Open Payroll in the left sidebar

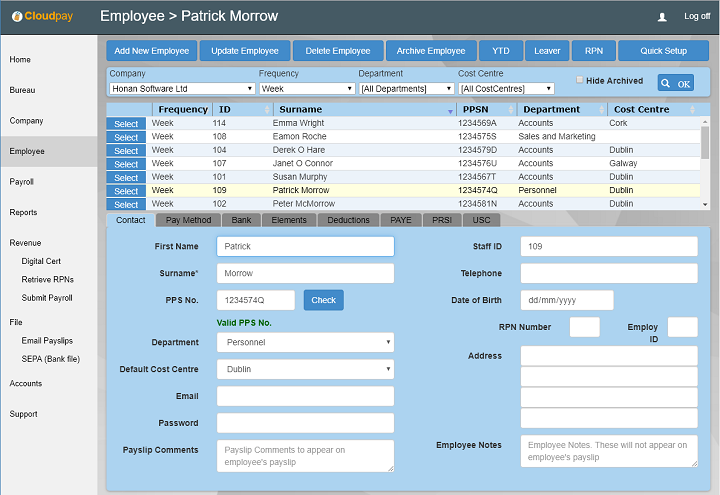point(22,182)
